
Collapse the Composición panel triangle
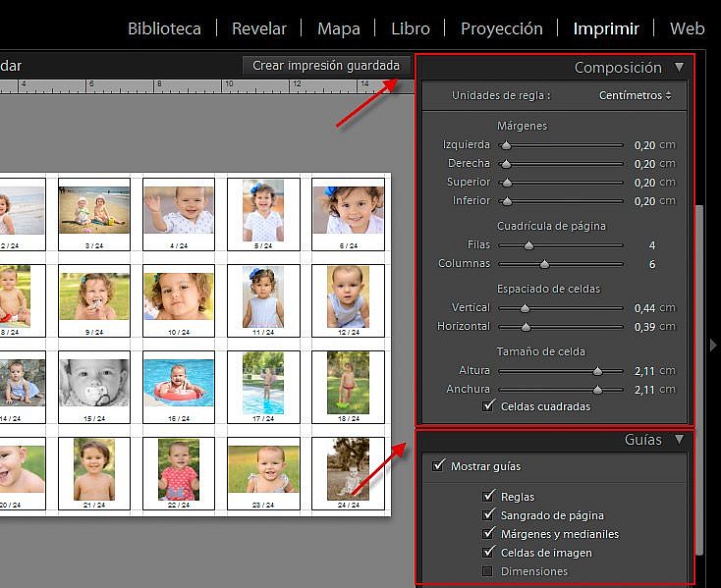(x=679, y=68)
